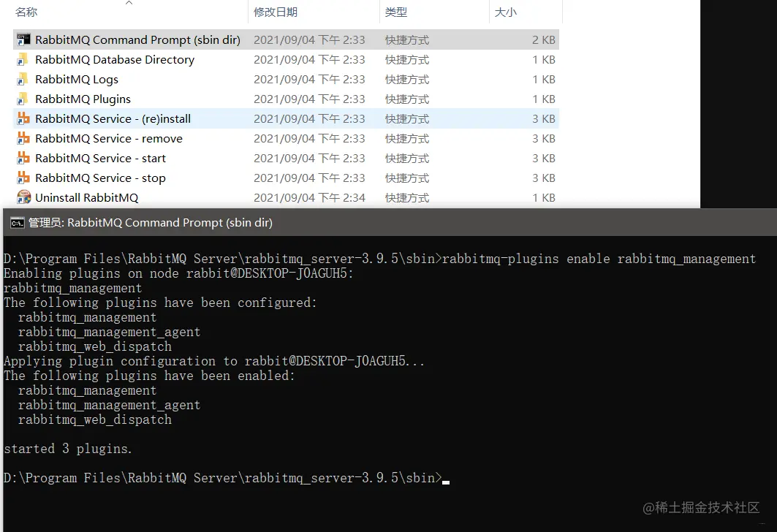Click the 快捷方式 type of Service - start row
This screenshot has height=532, width=777.
pyautogui.click(x=407, y=159)
